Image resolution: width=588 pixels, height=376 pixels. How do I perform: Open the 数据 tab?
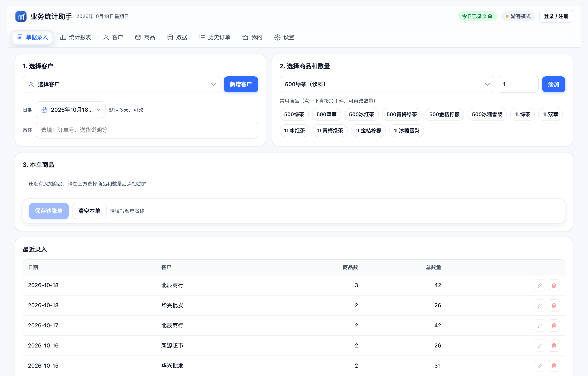click(x=177, y=37)
